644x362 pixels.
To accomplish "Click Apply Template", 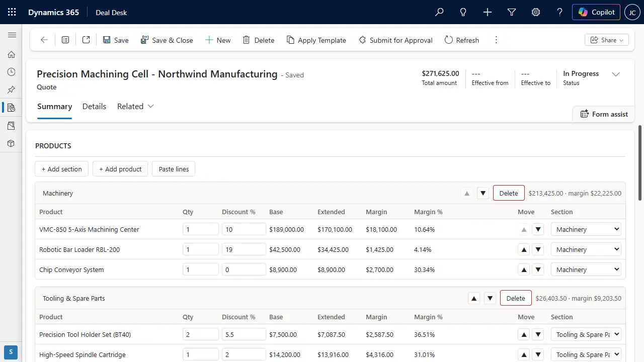I will 316,40.
